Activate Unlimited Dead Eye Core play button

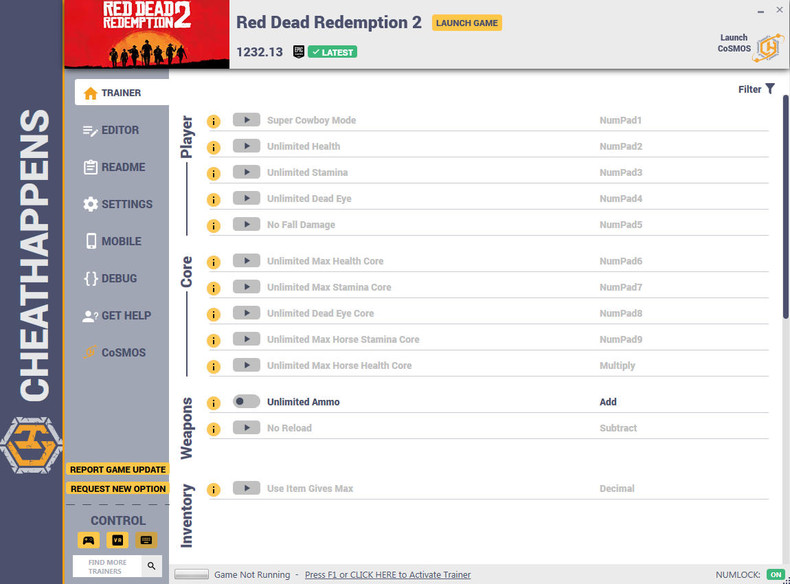tap(246, 313)
